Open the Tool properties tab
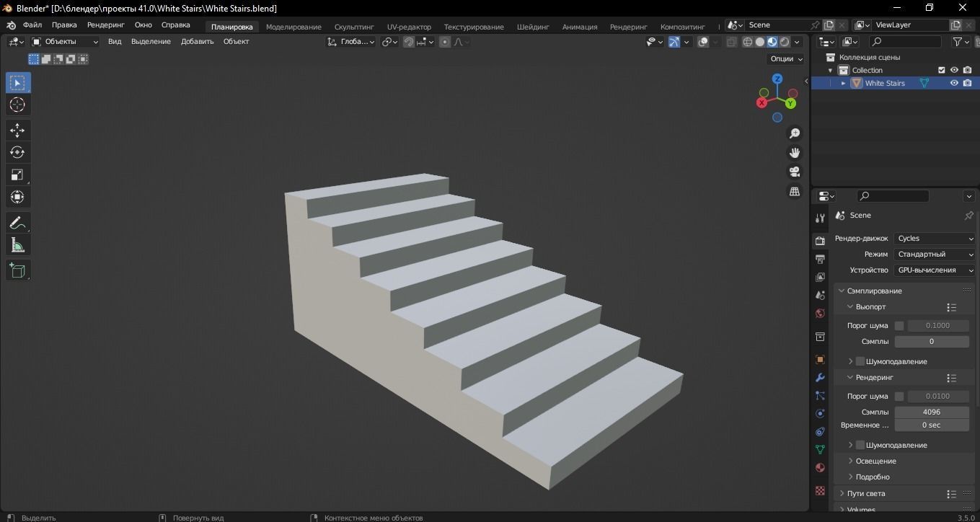Screen dimensions: 980x522 [x=820, y=218]
